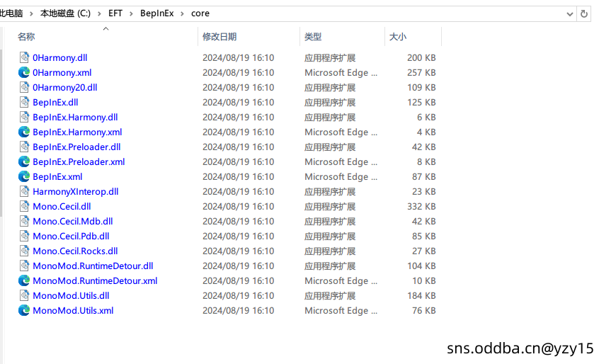Open the BepInEx folder breadcrumb

(x=156, y=13)
